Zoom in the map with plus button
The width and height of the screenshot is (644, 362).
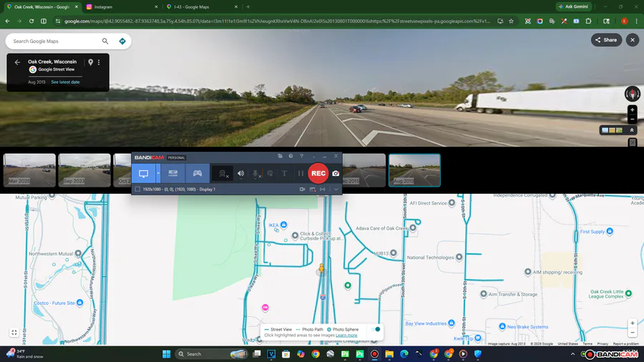(x=633, y=323)
